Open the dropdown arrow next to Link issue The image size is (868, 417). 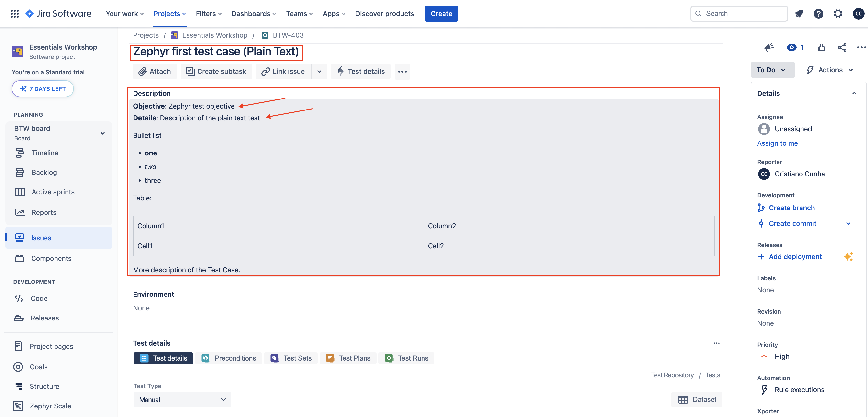point(319,71)
